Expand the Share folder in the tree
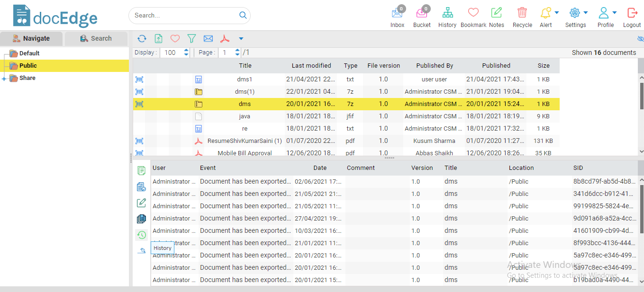 pyautogui.click(x=4, y=78)
